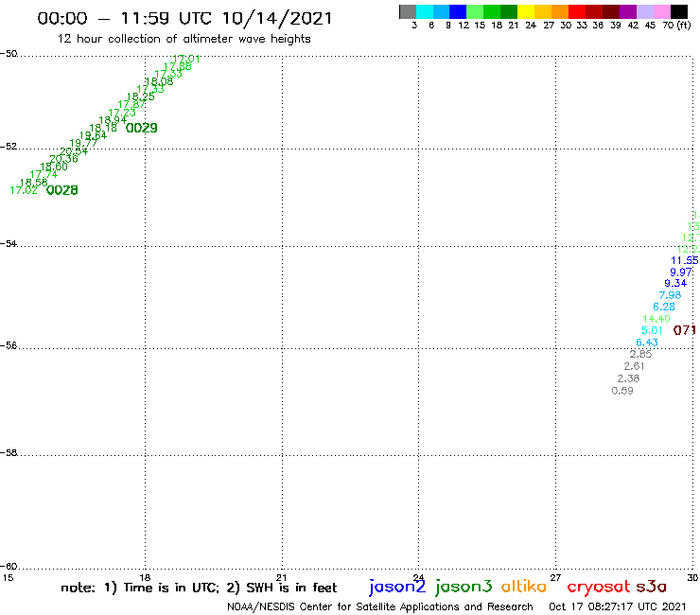Click the -54 latitude axis label
This screenshot has height=615, width=700.
[9, 243]
